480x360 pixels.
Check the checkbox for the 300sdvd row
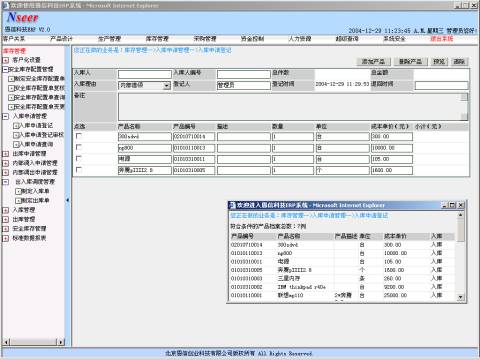pyautogui.click(x=79, y=136)
